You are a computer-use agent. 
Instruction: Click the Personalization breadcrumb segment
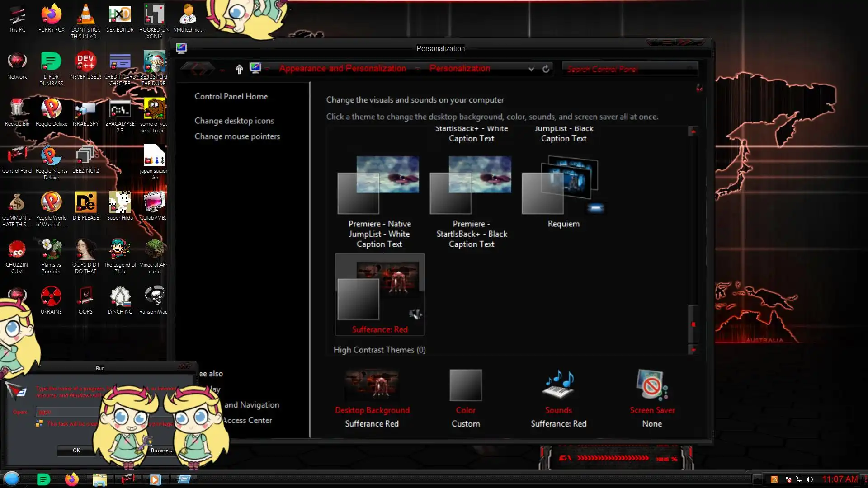point(459,69)
